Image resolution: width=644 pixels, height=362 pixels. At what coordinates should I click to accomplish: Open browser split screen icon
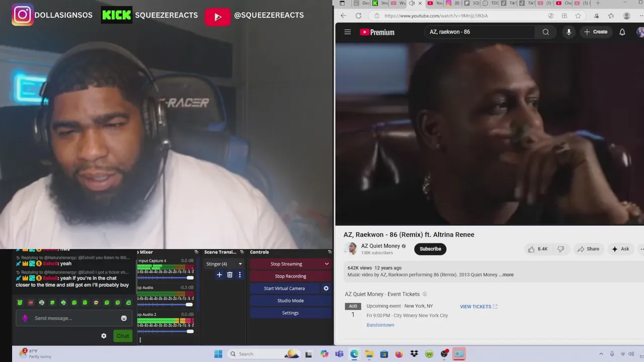[x=565, y=16]
